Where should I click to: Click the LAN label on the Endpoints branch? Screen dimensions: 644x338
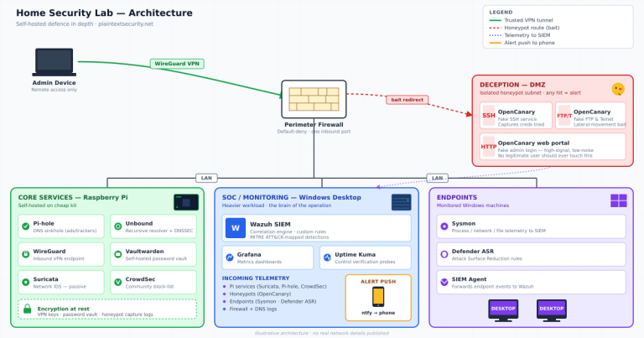pos(438,178)
